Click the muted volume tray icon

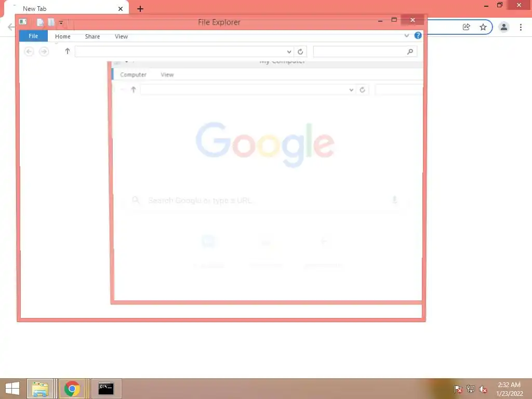483,389
